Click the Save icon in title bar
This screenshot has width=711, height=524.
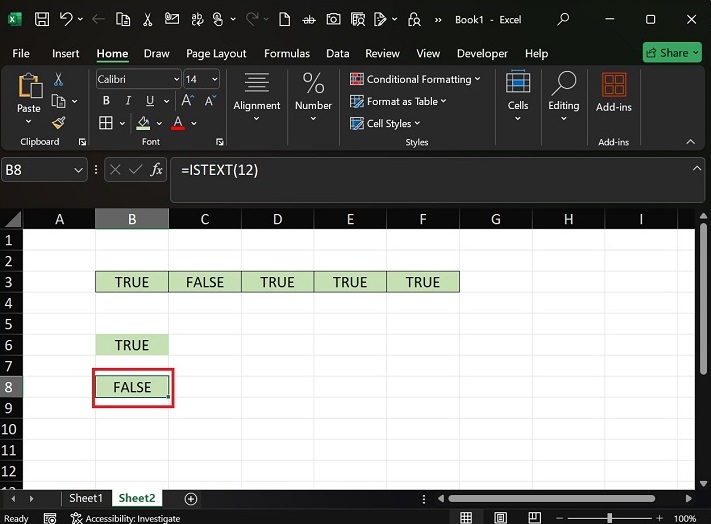pos(42,19)
